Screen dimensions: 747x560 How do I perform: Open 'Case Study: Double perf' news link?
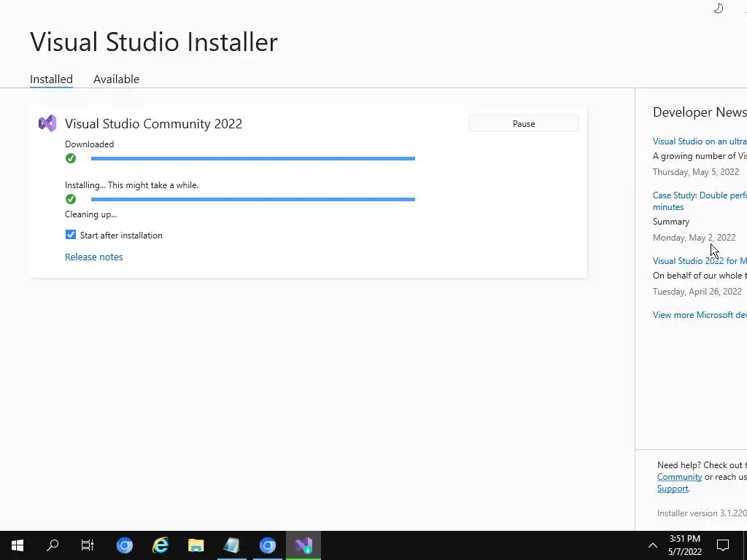tap(700, 201)
